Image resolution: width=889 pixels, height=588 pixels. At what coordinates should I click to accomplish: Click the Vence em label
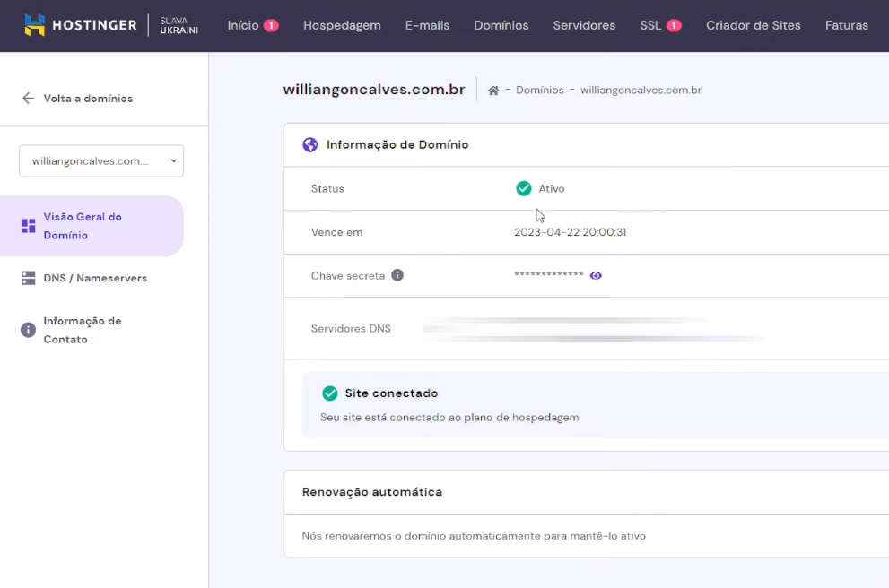(336, 232)
